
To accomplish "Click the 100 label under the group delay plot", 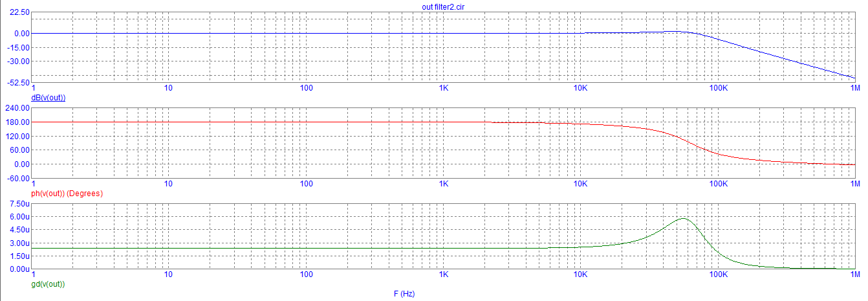I will coord(306,275).
